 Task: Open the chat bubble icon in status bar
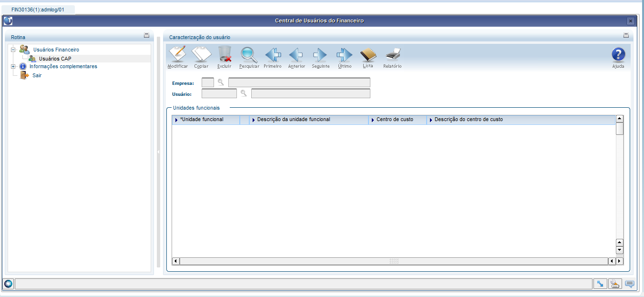click(630, 284)
